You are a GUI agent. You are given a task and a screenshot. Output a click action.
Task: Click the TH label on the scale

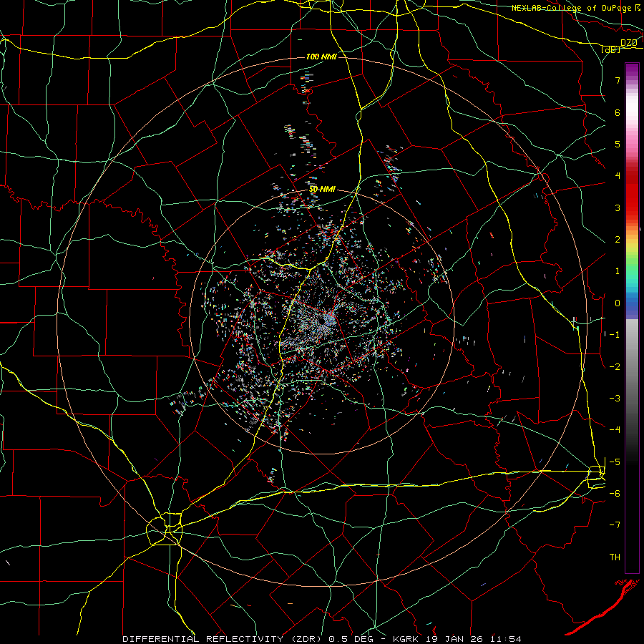click(615, 557)
